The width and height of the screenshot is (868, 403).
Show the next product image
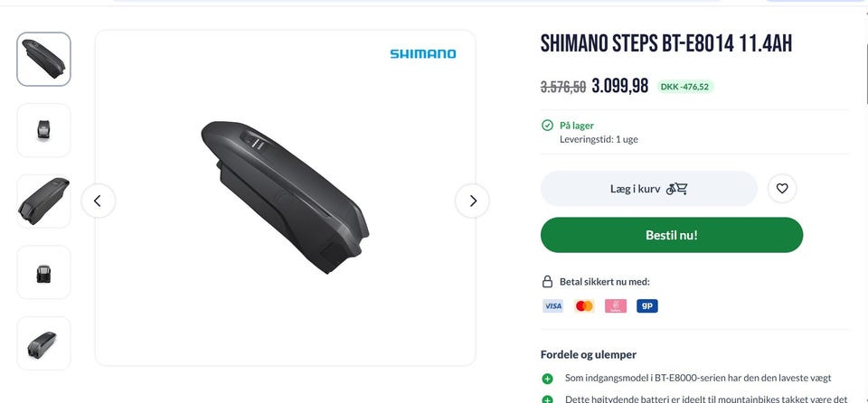(x=472, y=201)
